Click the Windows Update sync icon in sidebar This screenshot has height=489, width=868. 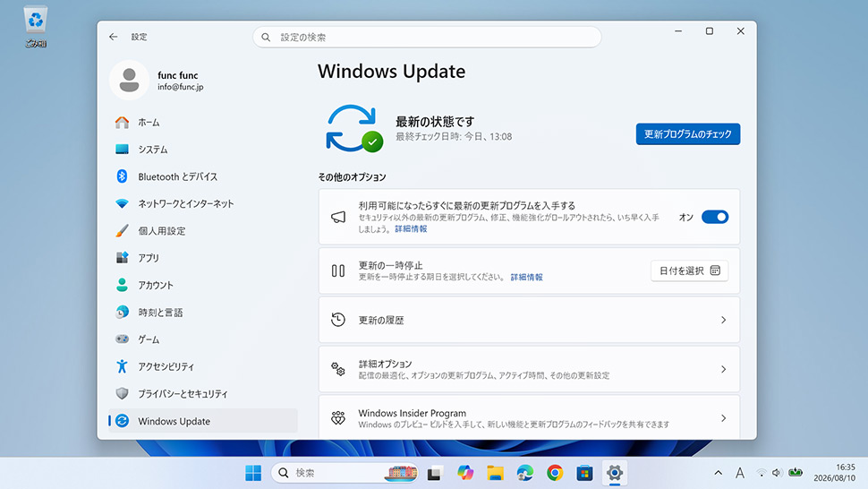coord(122,421)
